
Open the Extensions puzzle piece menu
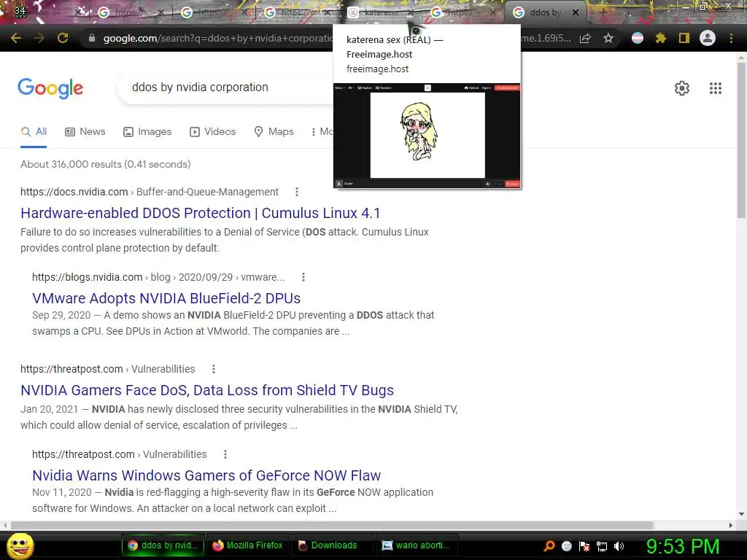click(x=661, y=38)
